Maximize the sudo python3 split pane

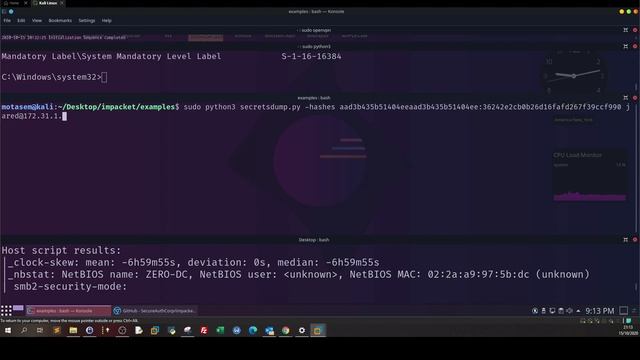(626, 47)
